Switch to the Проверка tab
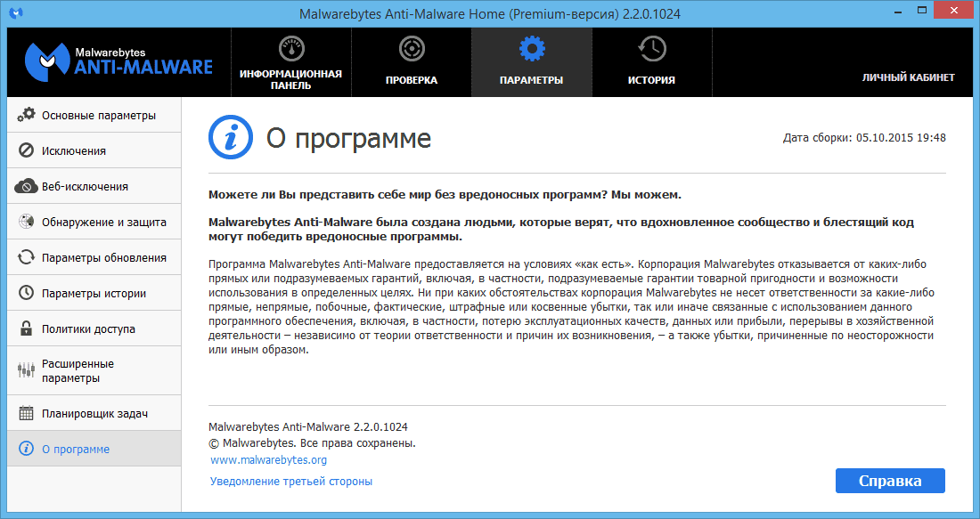The image size is (980, 519). coord(412,61)
